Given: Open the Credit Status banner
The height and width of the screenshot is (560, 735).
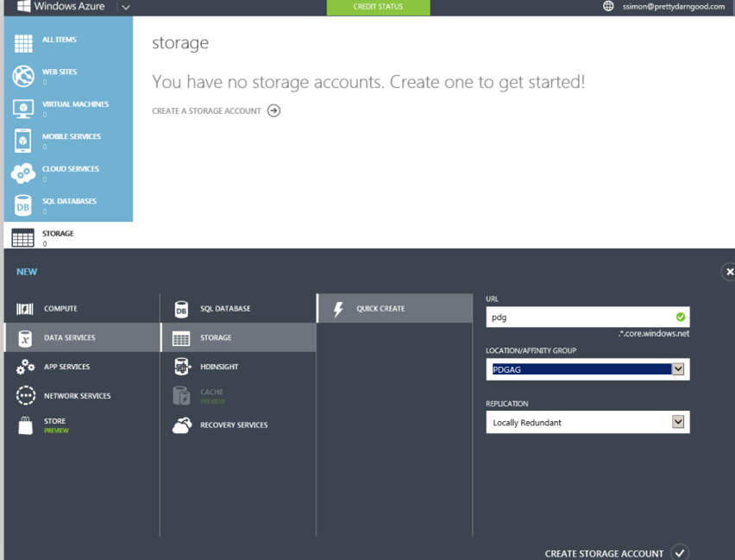Looking at the screenshot, I should [378, 7].
